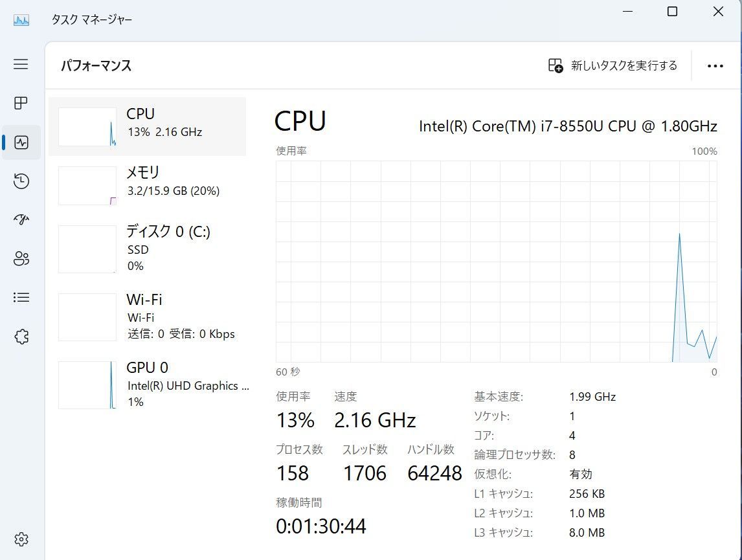742x560 pixels.
Task: Click the GPU 0 mini graph thumbnail
Action: 87,384
